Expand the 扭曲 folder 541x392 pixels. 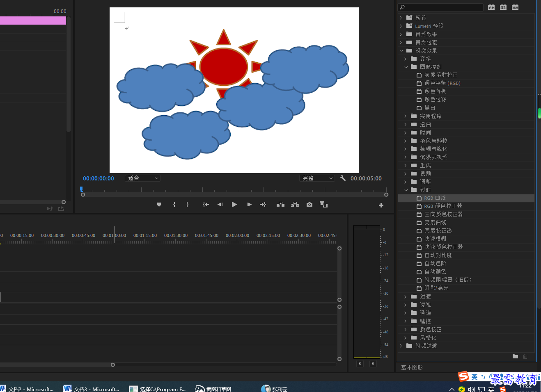click(406, 124)
